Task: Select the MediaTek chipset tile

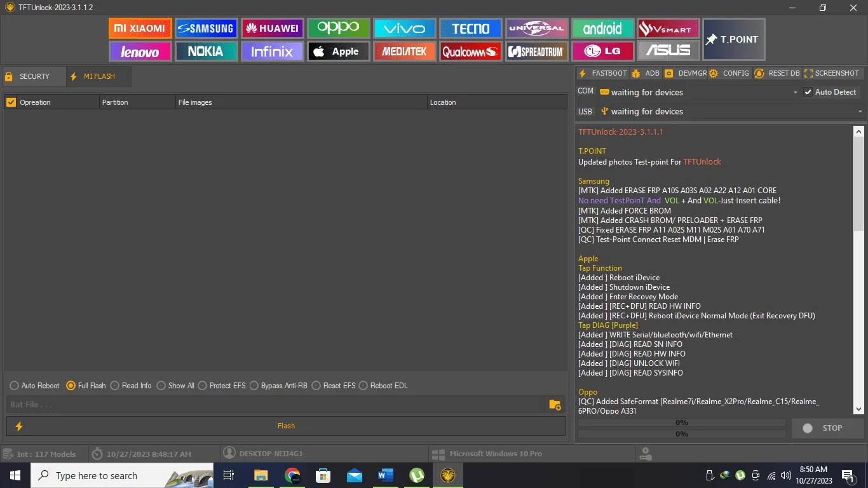Action: pos(404,51)
